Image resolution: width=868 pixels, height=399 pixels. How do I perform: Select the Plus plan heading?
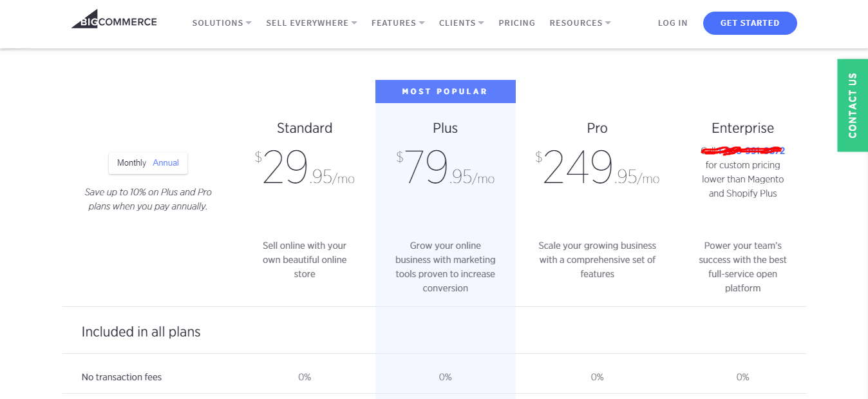445,128
